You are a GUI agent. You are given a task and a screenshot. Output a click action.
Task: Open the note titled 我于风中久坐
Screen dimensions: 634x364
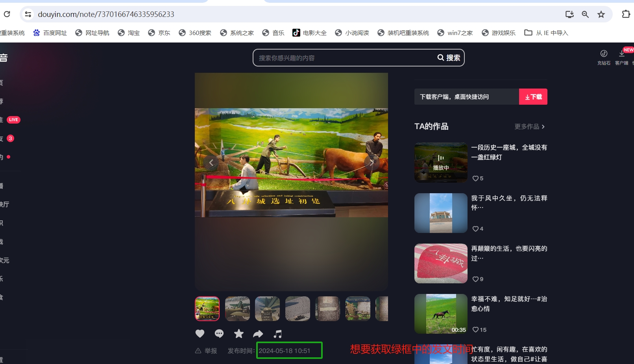(509, 203)
